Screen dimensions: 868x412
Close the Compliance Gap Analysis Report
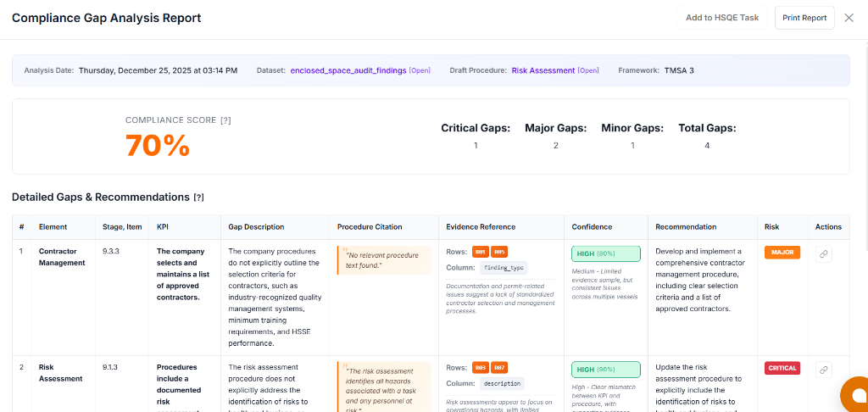[x=849, y=18]
